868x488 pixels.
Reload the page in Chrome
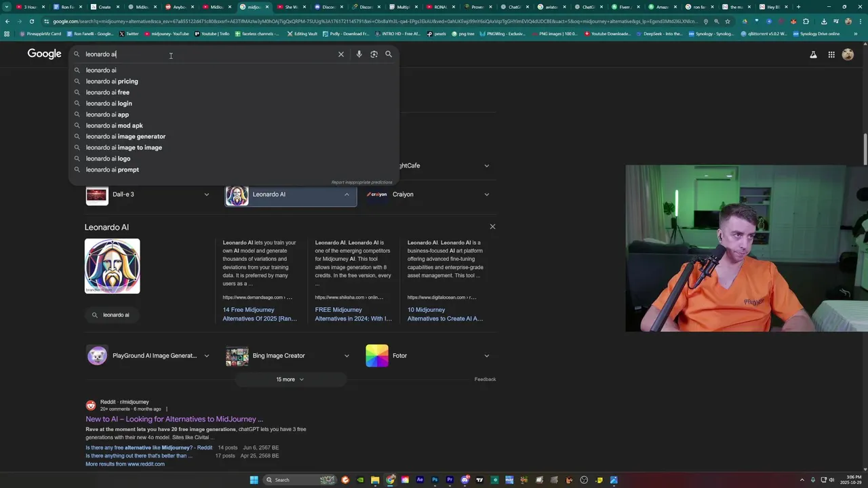tap(31, 21)
